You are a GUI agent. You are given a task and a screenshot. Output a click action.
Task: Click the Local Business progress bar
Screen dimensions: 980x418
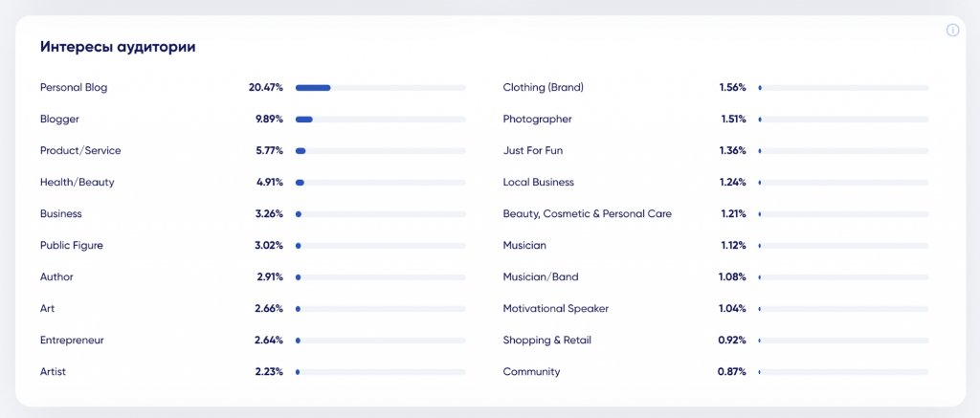pyautogui.click(x=843, y=183)
